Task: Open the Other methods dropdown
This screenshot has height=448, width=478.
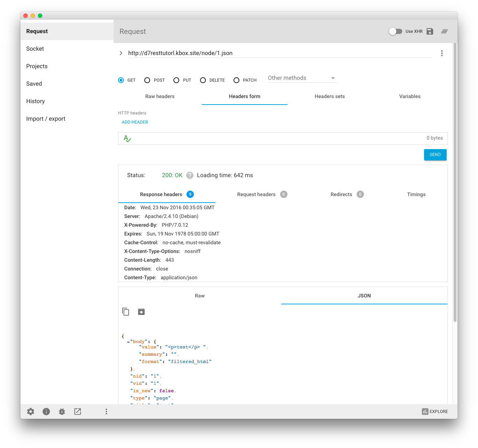Action: (302, 78)
